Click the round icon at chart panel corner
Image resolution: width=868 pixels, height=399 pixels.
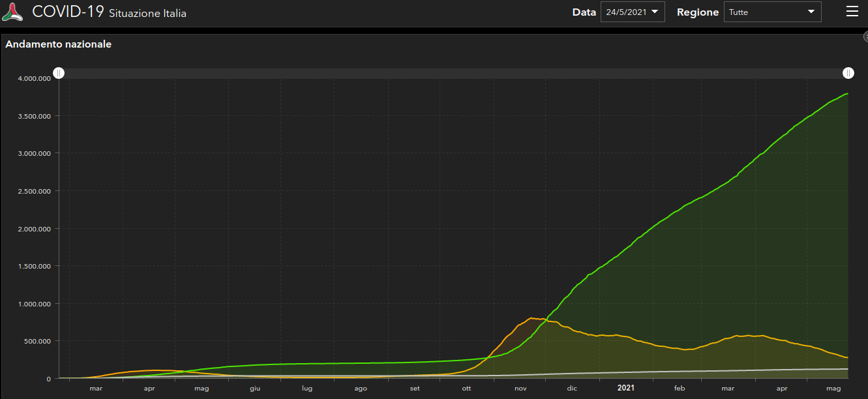[865, 38]
